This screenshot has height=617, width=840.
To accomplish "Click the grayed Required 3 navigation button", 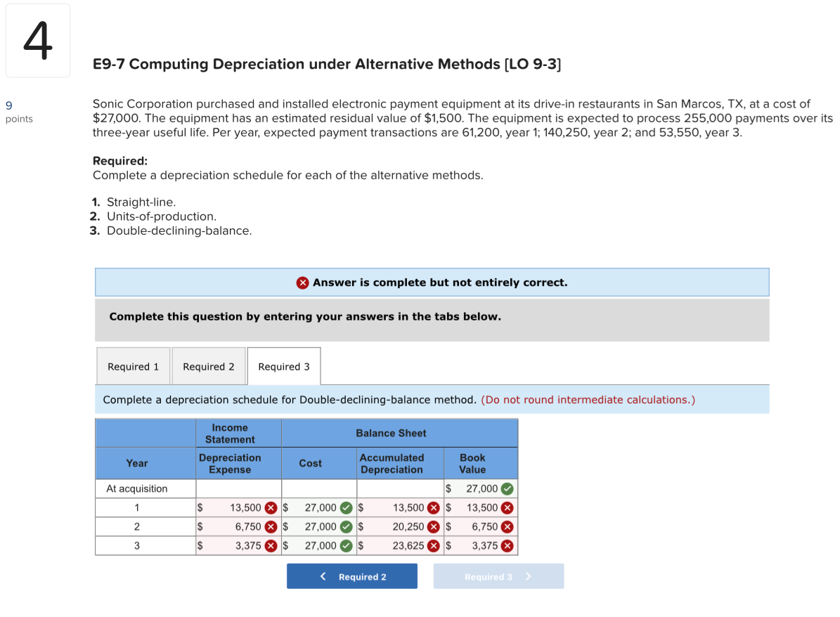I will 499,576.
